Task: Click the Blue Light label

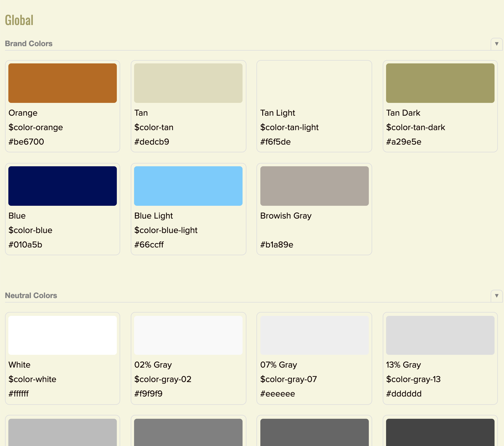Action: [x=154, y=216]
